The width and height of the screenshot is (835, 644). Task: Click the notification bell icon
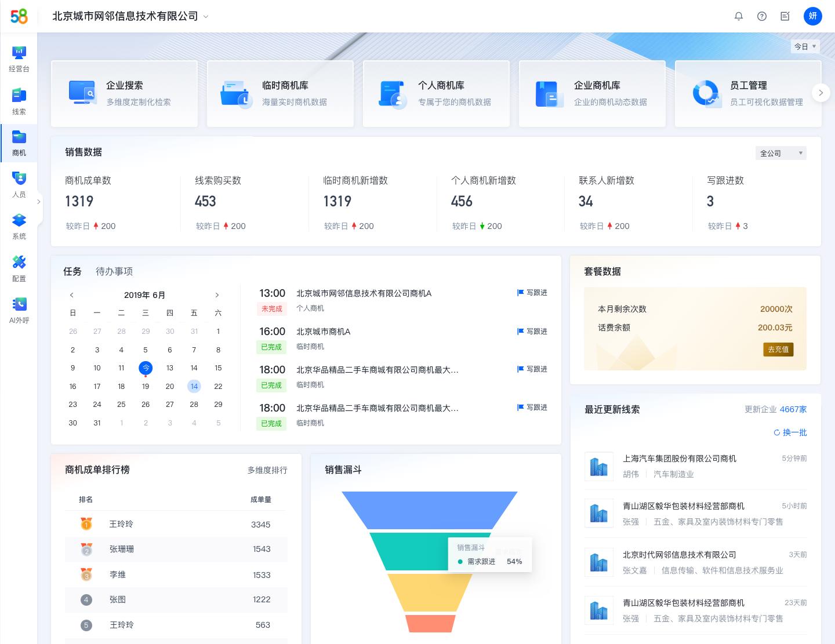click(739, 16)
